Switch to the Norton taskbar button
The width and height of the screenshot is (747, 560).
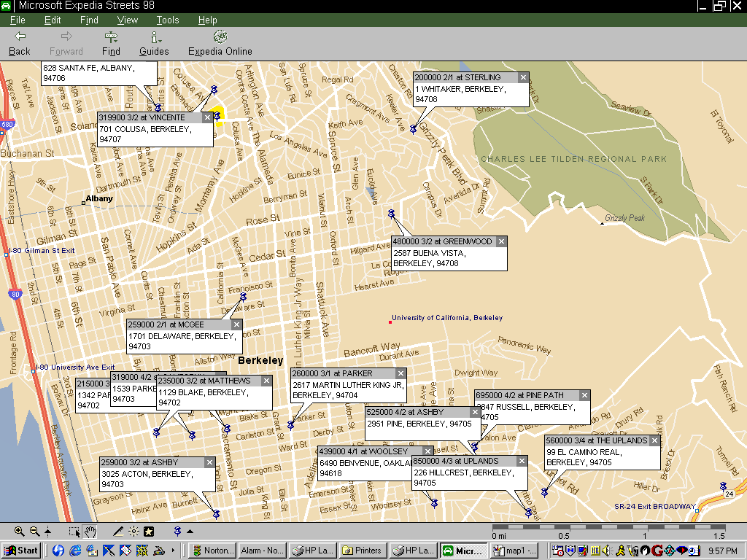pos(212,551)
